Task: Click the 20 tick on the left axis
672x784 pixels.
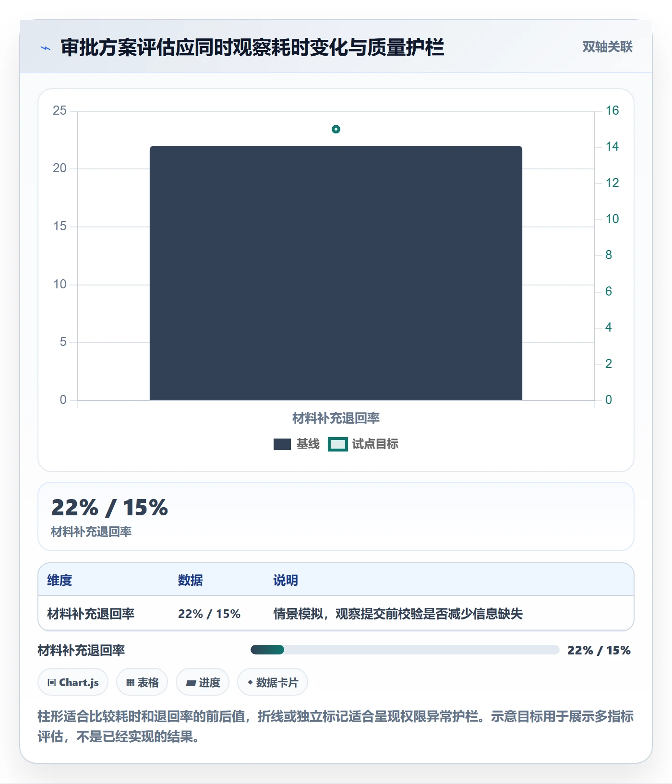Action: coord(60,168)
